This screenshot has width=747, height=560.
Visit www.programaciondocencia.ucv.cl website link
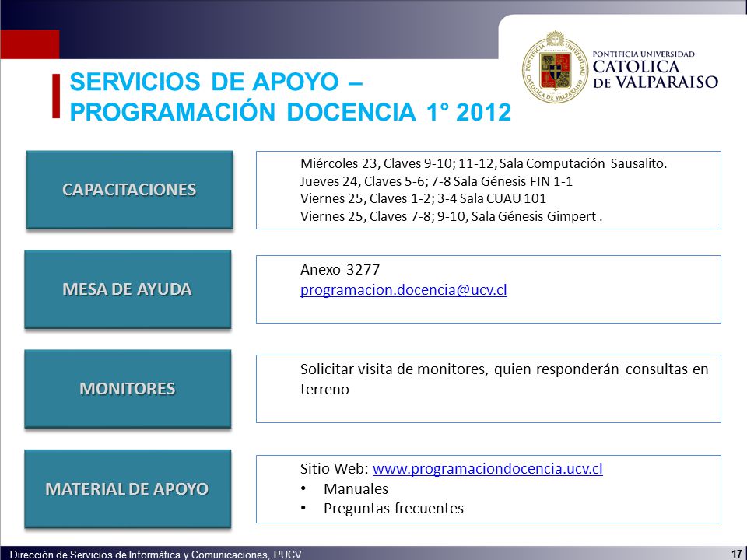pos(487,468)
